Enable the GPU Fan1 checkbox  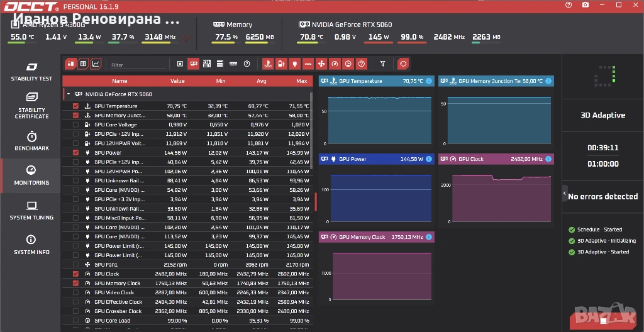tap(75, 265)
